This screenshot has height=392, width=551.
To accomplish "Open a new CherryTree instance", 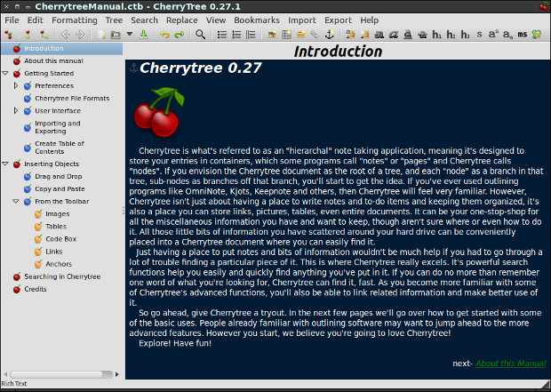I will [x=101, y=35].
